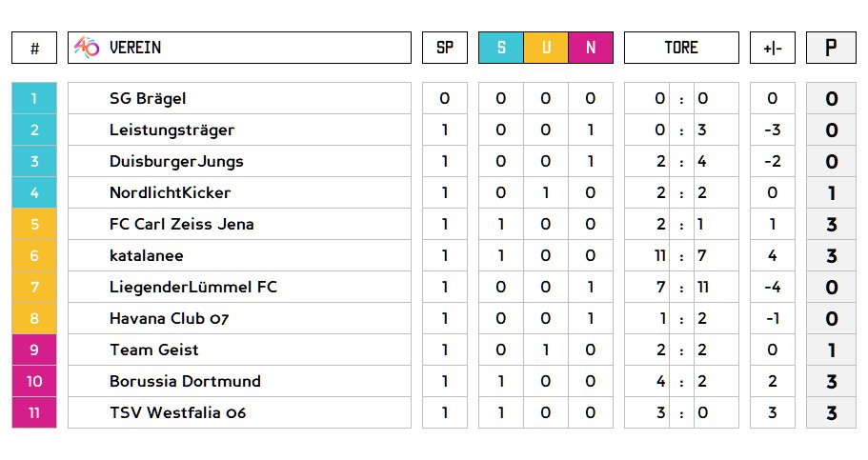Click the magenta N header swatch

591,48
